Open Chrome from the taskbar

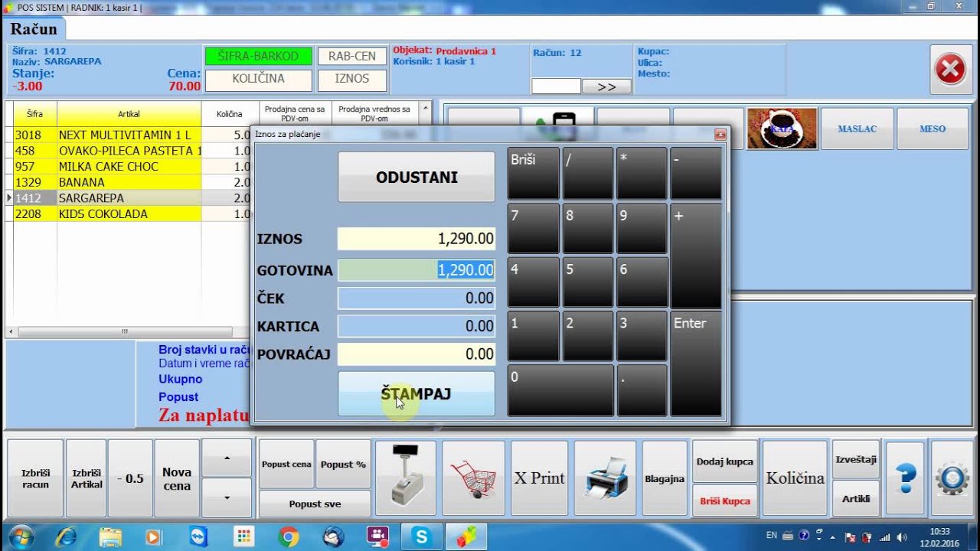coord(289,536)
